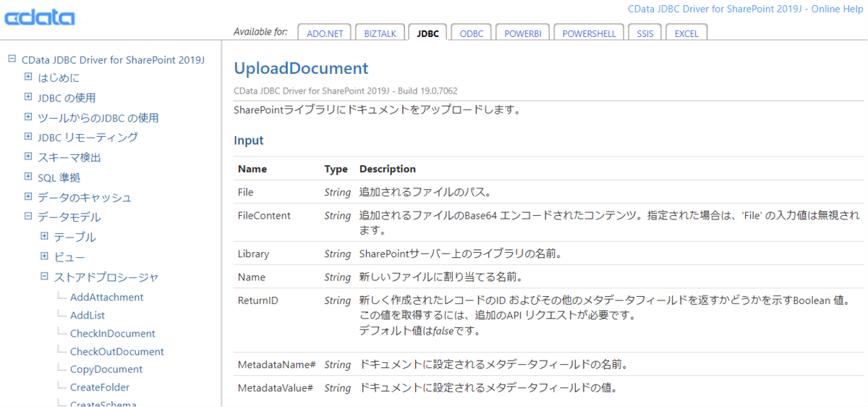Open the CreateFolder procedure page
The image size is (868, 407).
[100, 387]
